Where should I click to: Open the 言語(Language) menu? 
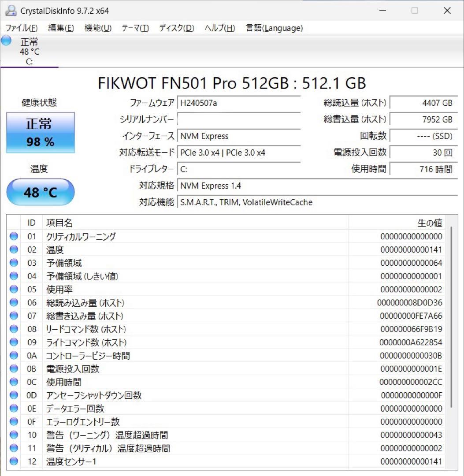(274, 28)
